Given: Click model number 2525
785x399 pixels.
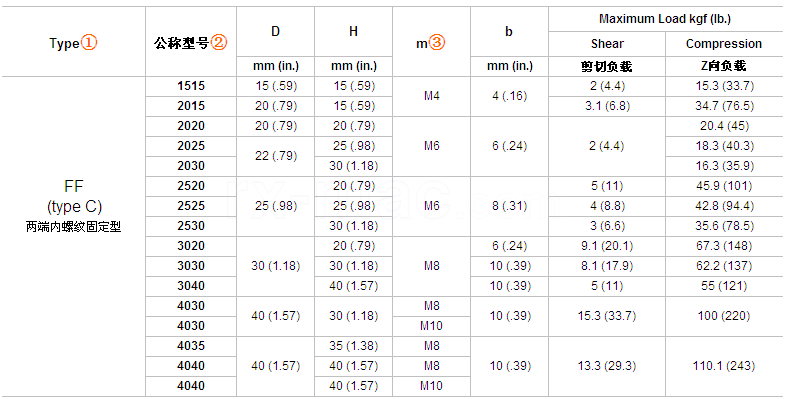Looking at the screenshot, I should click(191, 206).
